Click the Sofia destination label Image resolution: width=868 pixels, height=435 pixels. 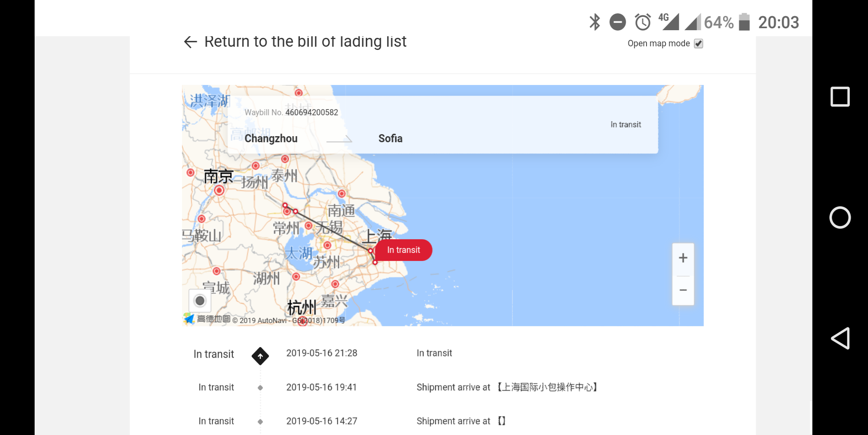coord(390,139)
